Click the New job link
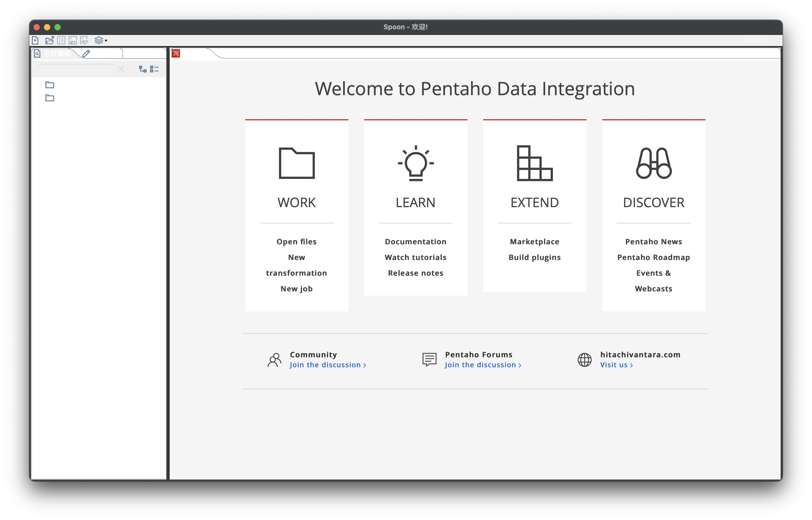This screenshot has height=520, width=812. coord(296,289)
